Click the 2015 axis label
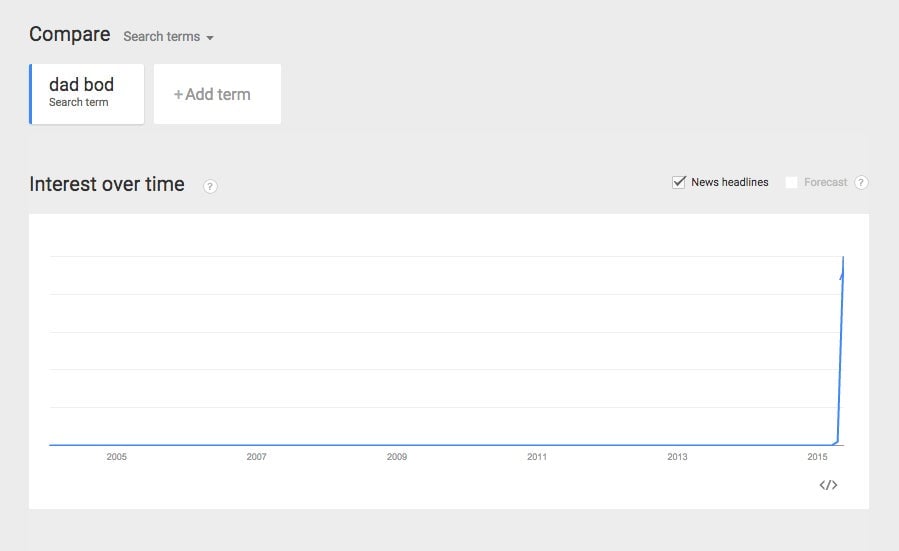The image size is (899, 551). (817, 457)
